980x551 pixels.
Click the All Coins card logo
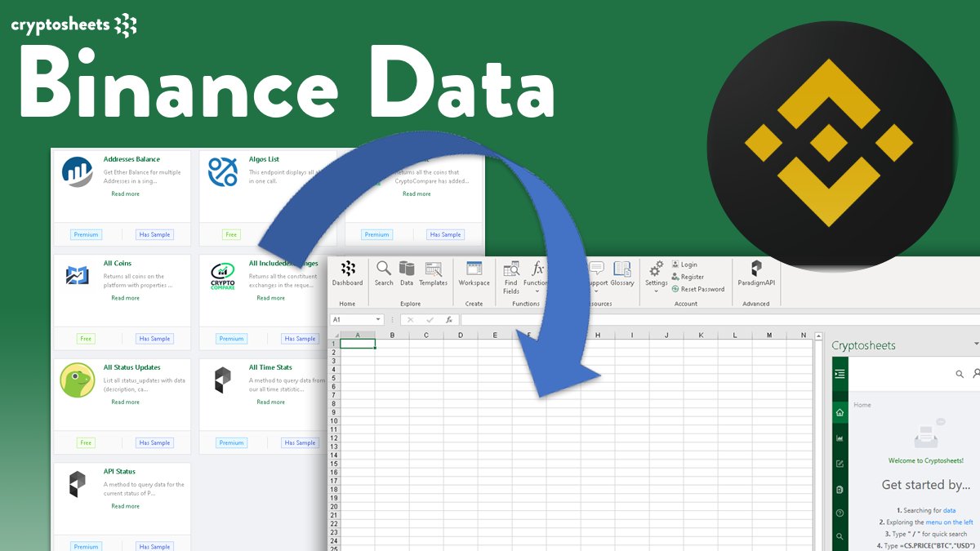pos(78,276)
